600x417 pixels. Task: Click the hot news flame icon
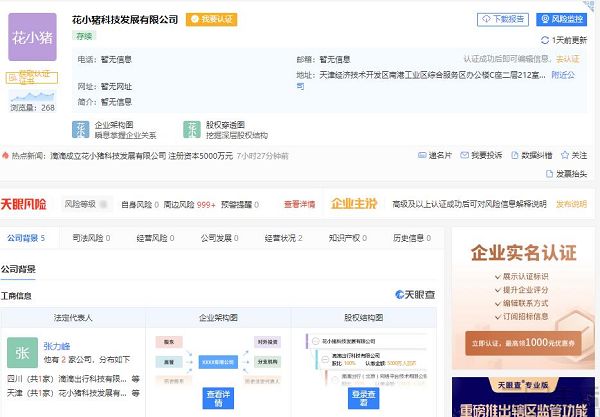click(x=5, y=155)
